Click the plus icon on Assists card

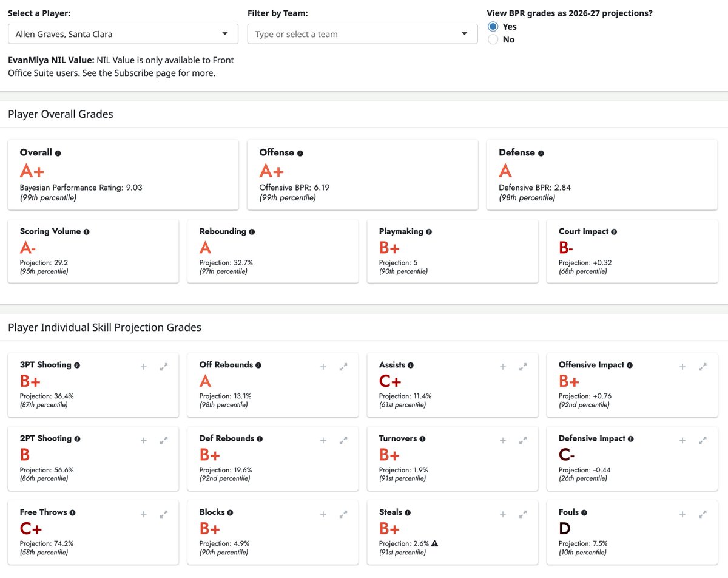(503, 367)
